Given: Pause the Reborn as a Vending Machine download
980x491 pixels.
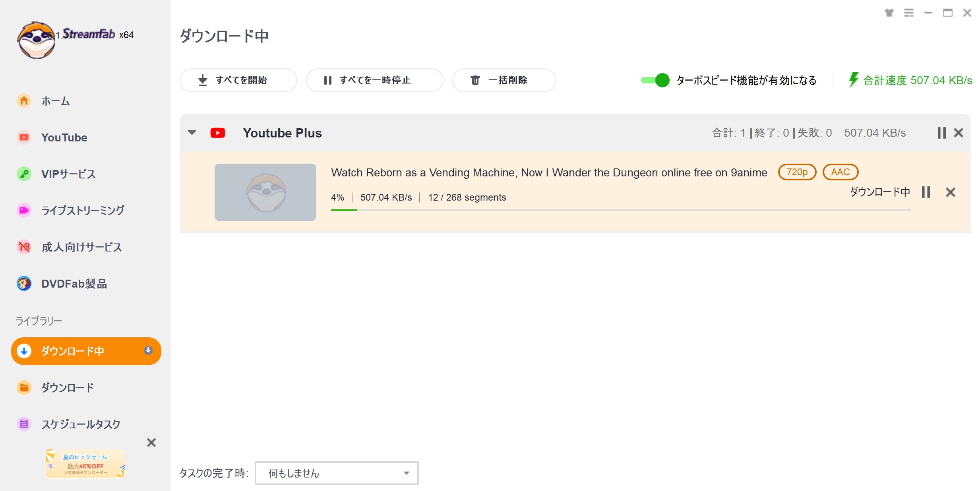Looking at the screenshot, I should pyautogui.click(x=926, y=192).
